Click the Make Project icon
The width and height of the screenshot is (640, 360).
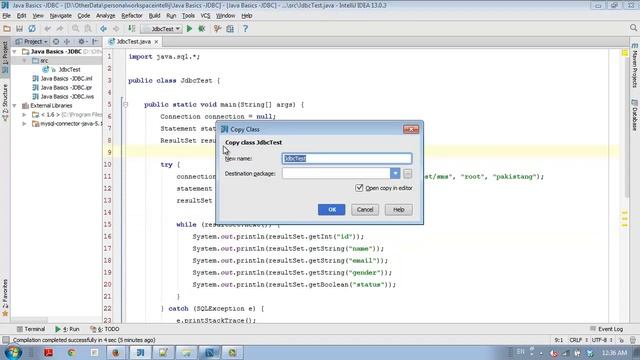(131, 29)
